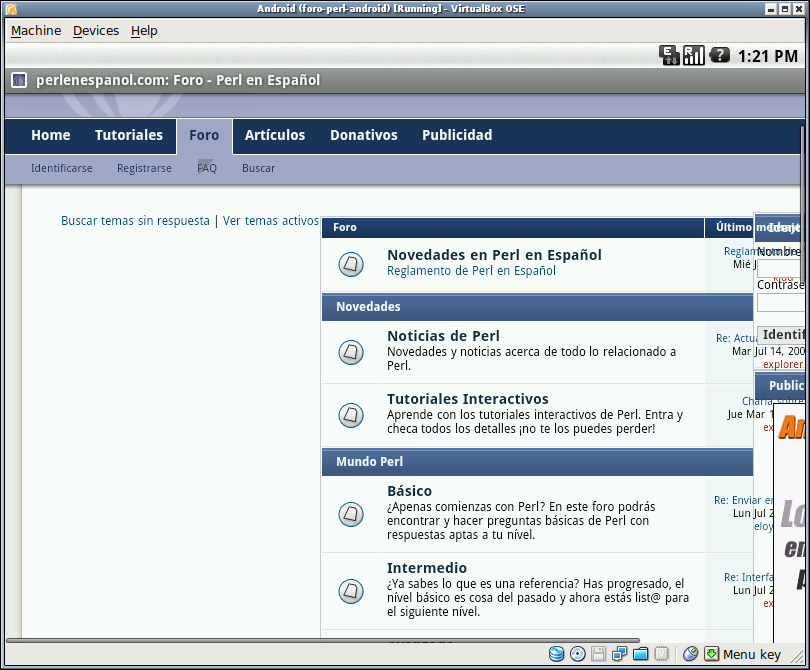This screenshot has height=670, width=810.
Task: Click Ver temas activos link
Action: 271,221
